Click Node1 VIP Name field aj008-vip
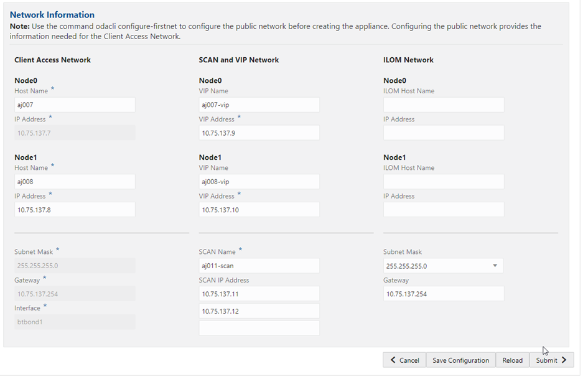 tap(259, 182)
